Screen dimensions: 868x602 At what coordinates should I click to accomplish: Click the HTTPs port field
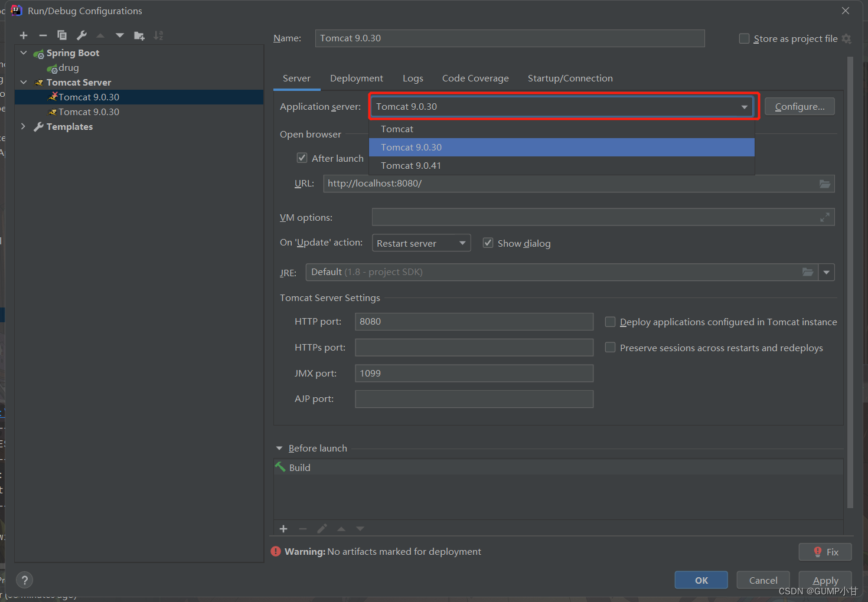click(x=474, y=348)
